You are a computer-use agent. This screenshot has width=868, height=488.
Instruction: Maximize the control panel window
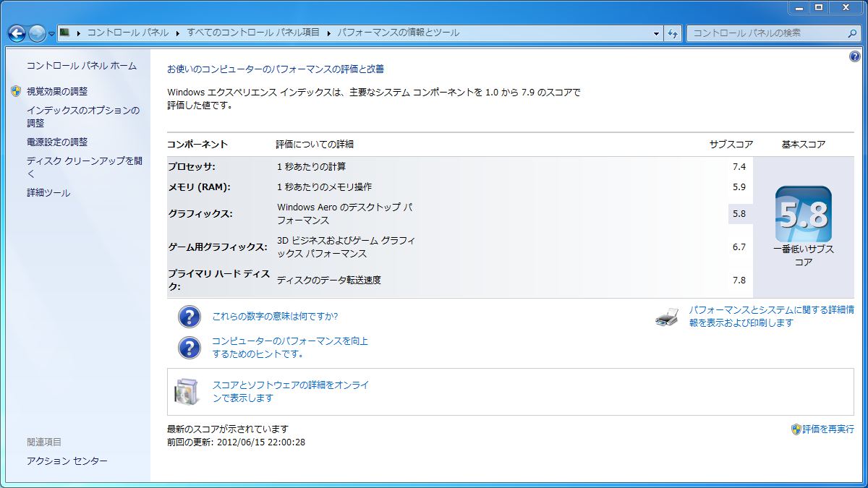[818, 7]
